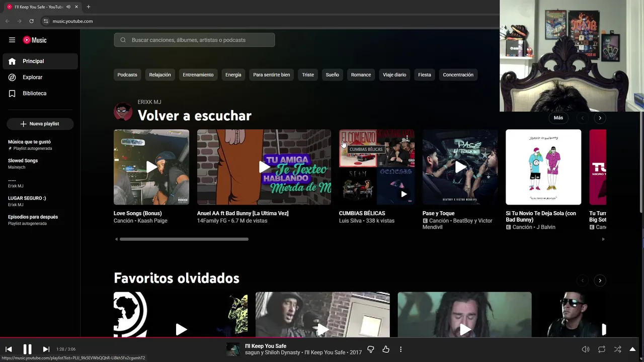Image resolution: width=644 pixels, height=362 pixels.
Task: Like I'll Keep You Safe
Action: [x=386, y=349]
